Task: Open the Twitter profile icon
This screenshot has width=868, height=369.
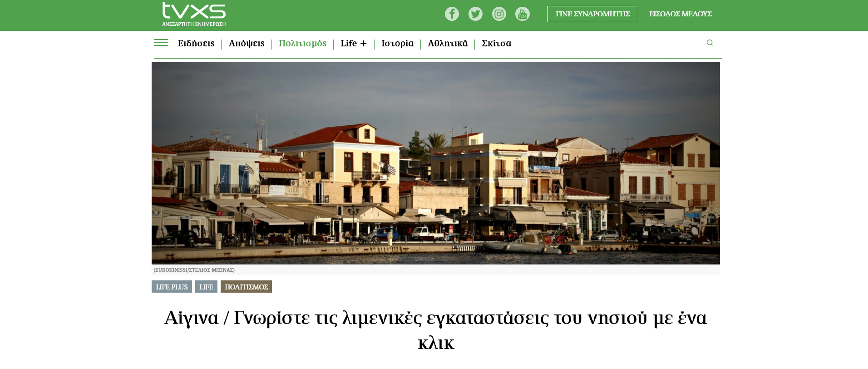Action: pyautogui.click(x=475, y=14)
